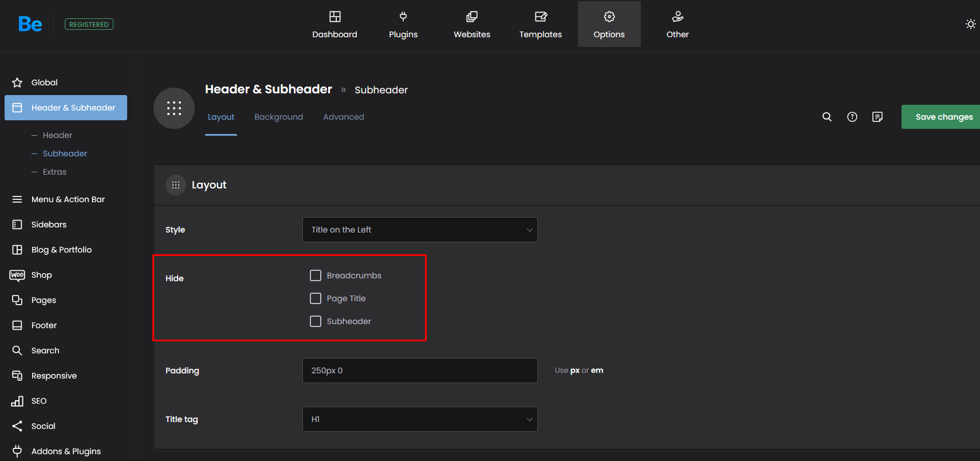Open the Title tag H1 dropdown
Viewport: 980px width, 461px height.
[420, 419]
